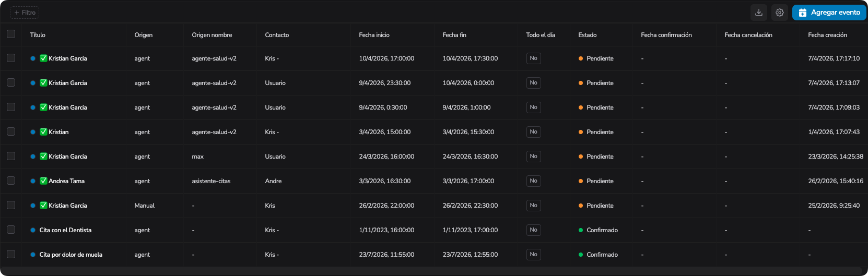Click the Fecha creación column header
Image resolution: width=868 pixels, height=276 pixels.
827,35
